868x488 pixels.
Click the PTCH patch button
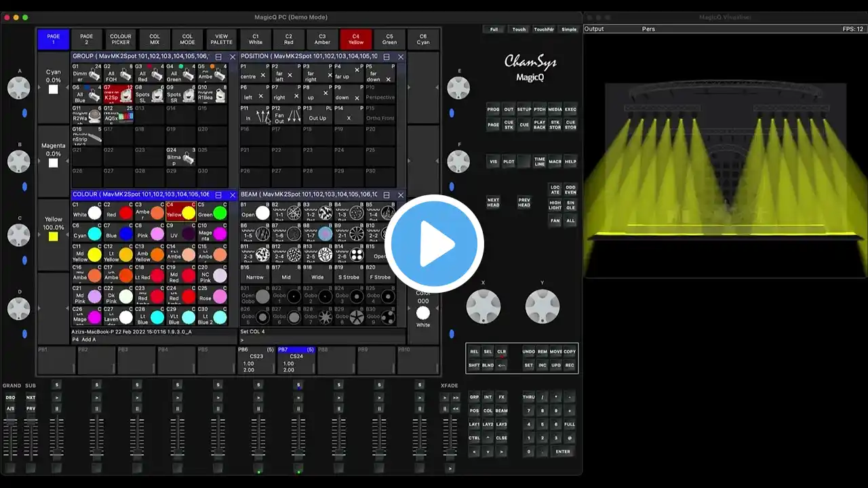click(x=540, y=109)
